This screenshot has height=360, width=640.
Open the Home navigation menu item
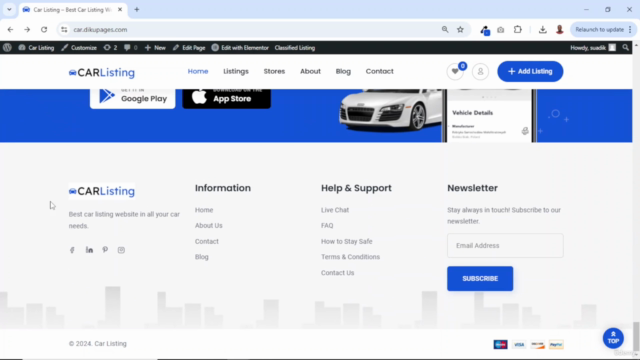pyautogui.click(x=198, y=71)
